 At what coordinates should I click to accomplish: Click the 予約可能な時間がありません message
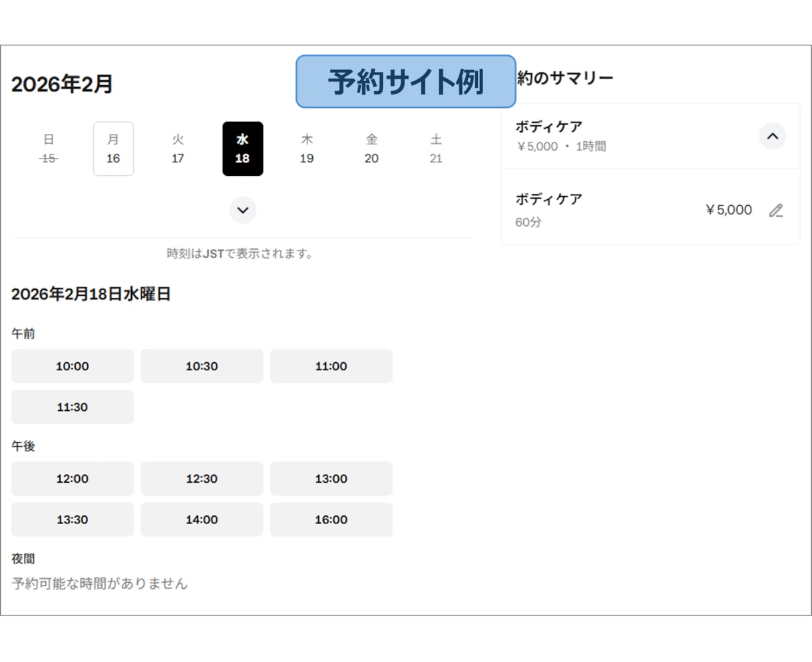pyautogui.click(x=100, y=584)
